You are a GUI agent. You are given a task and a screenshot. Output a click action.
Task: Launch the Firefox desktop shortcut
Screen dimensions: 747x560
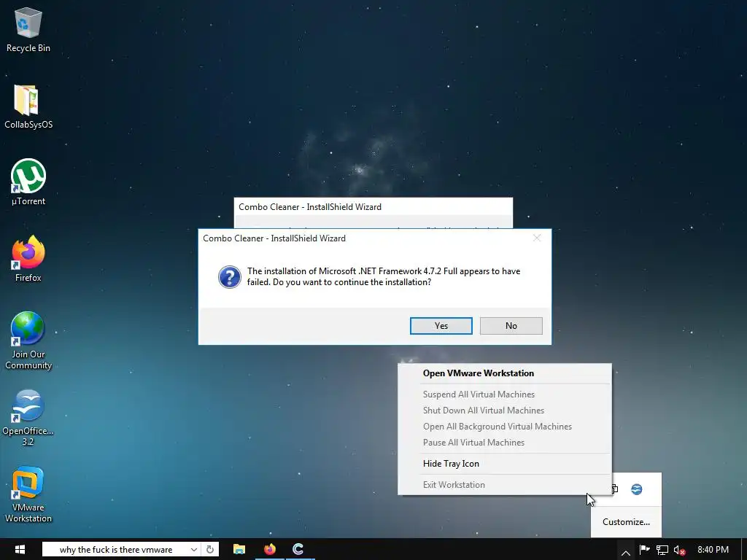click(x=28, y=259)
